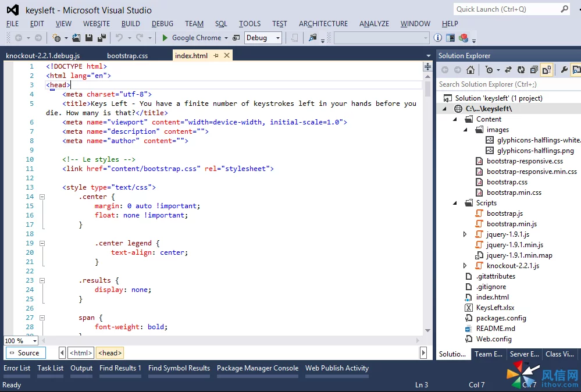Click the Navigate Backward arrow in main toolbar
This screenshot has width=581, height=392.
click(19, 38)
